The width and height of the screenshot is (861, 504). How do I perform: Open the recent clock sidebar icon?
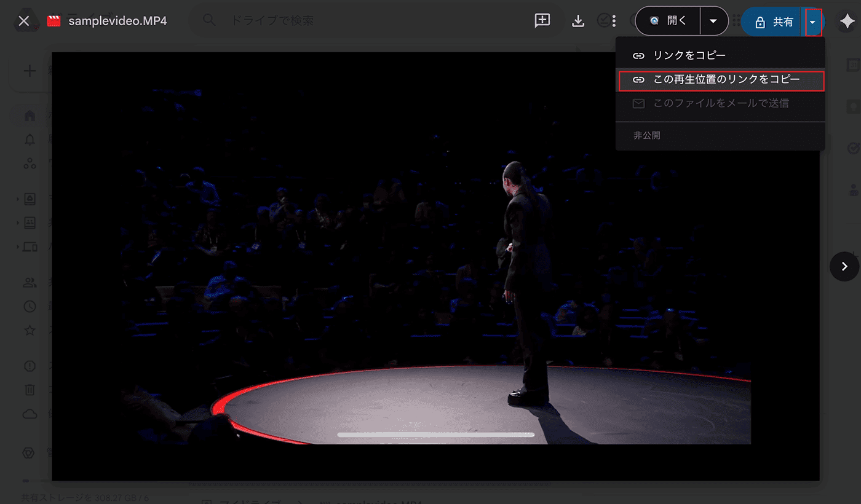[x=30, y=306]
